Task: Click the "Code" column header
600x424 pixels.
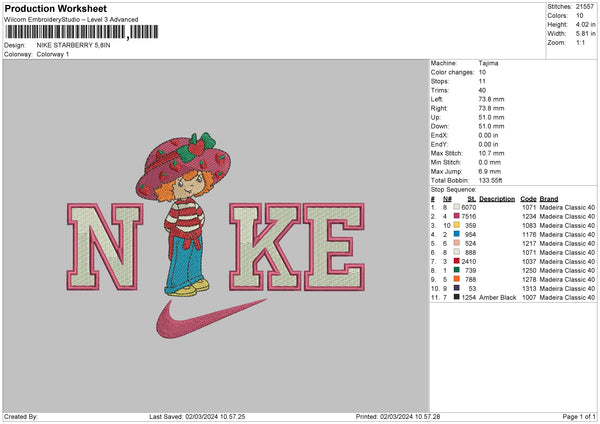Action: (528, 199)
